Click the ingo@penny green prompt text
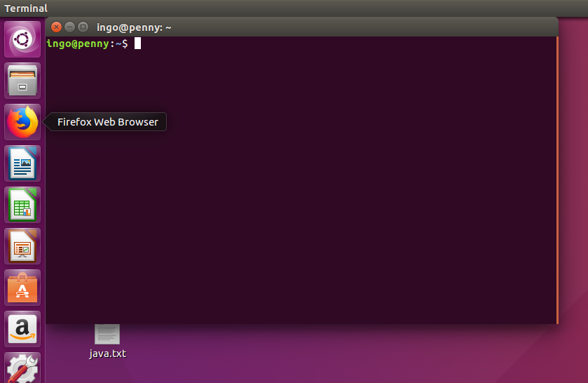This screenshot has width=588, height=383. (x=78, y=43)
